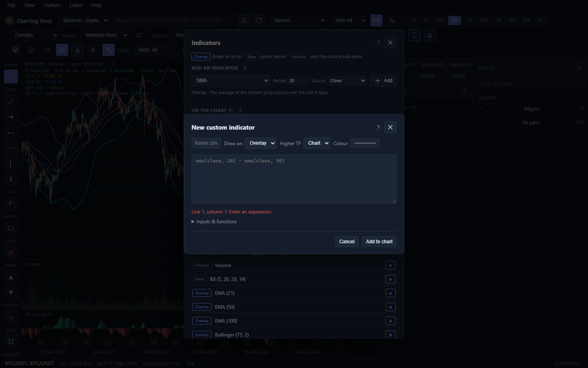
Task: Select the forecast wave tool
Action: click(x=11, y=317)
